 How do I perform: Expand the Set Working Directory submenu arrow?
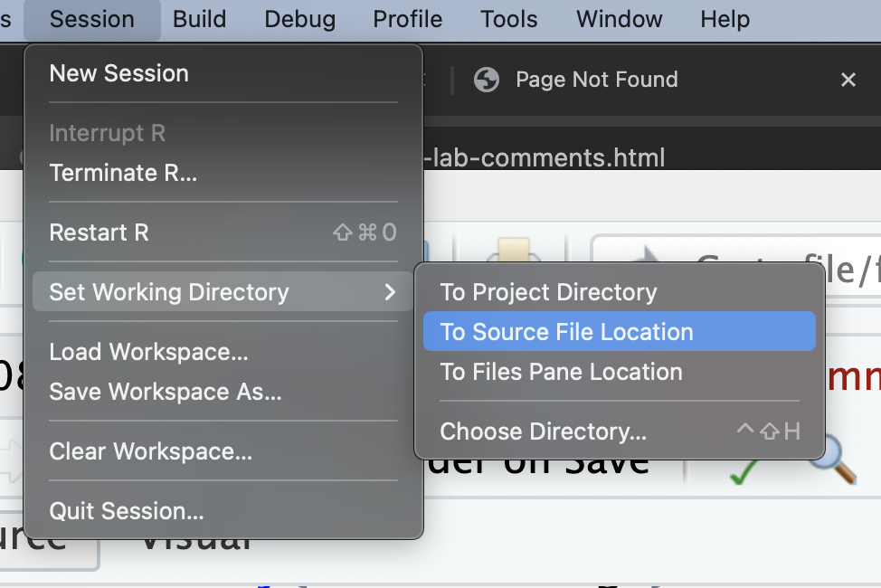coord(390,292)
